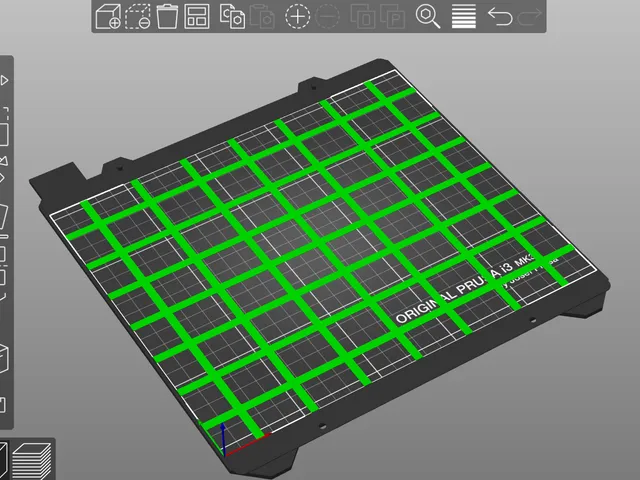The image size is (640, 480).
Task: Click the dimmed Split to objects icon
Action: click(363, 16)
